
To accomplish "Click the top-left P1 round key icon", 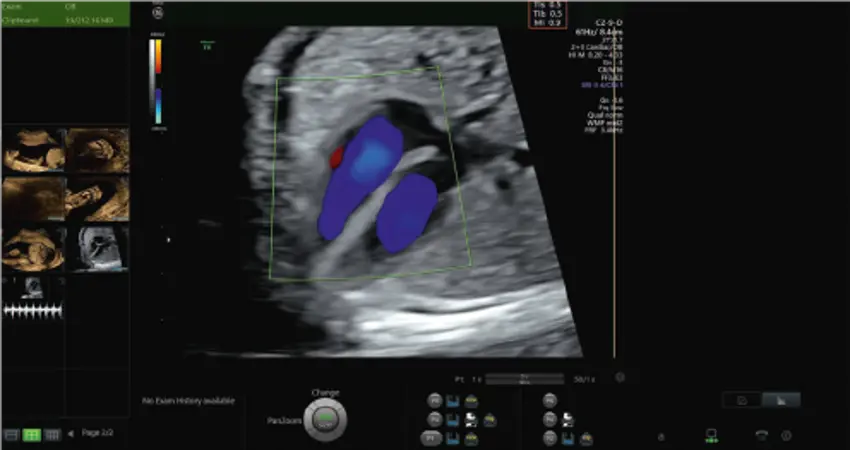I will coord(435,400).
